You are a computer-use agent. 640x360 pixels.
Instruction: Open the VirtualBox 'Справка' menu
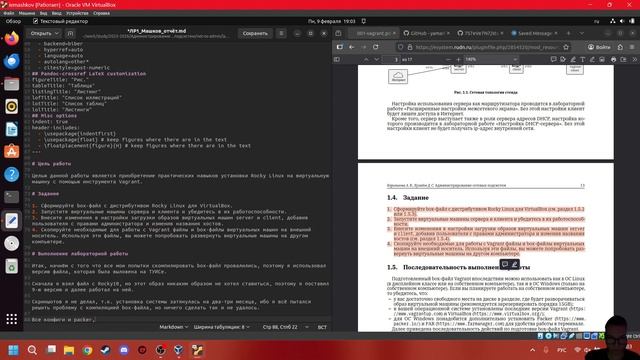[101, 13]
